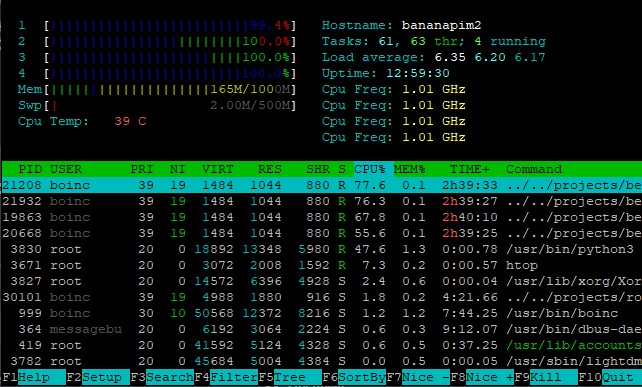
Task: Click the Uptime 12:59:30 value
Action: (418, 73)
